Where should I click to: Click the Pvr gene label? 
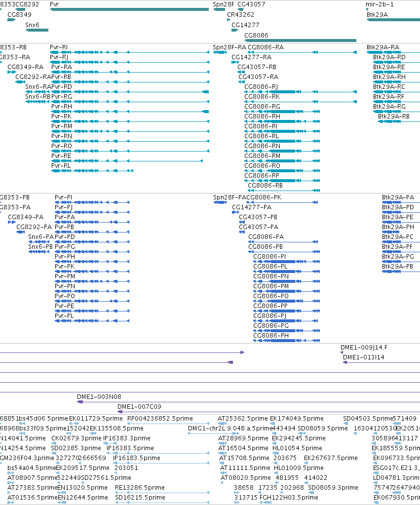pyautogui.click(x=54, y=4)
